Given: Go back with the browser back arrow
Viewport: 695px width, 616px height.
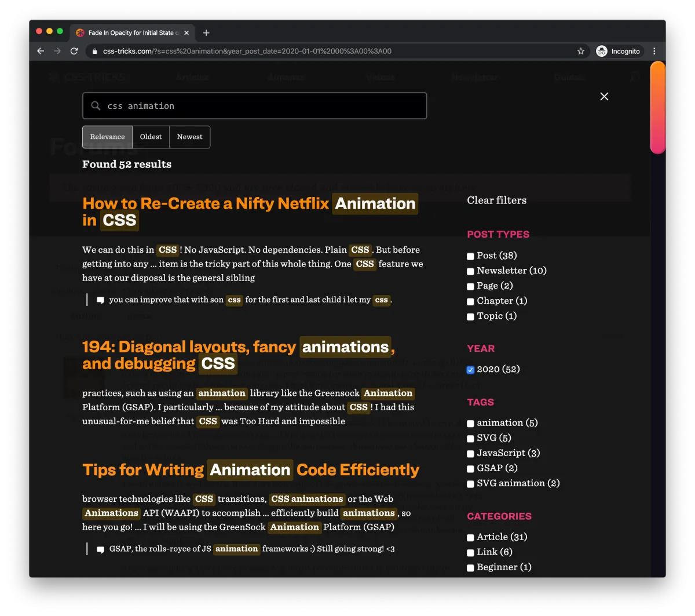Looking at the screenshot, I should point(41,51).
